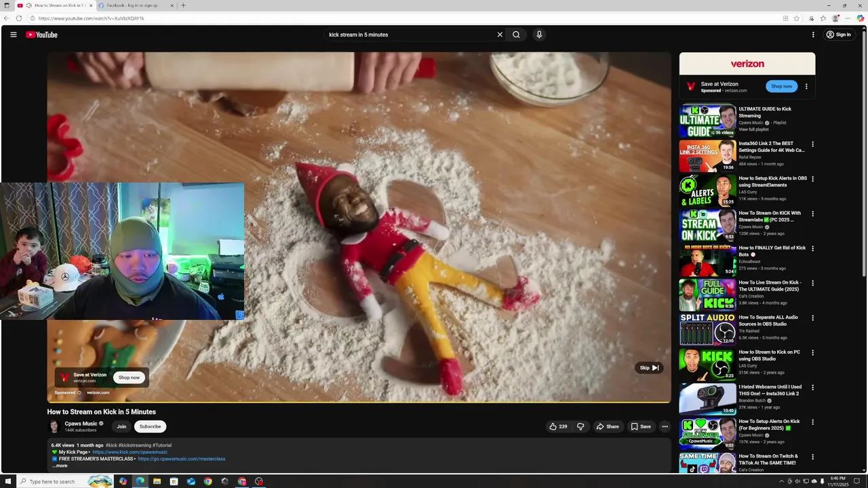Favorite this page with the star icon

point(797,18)
